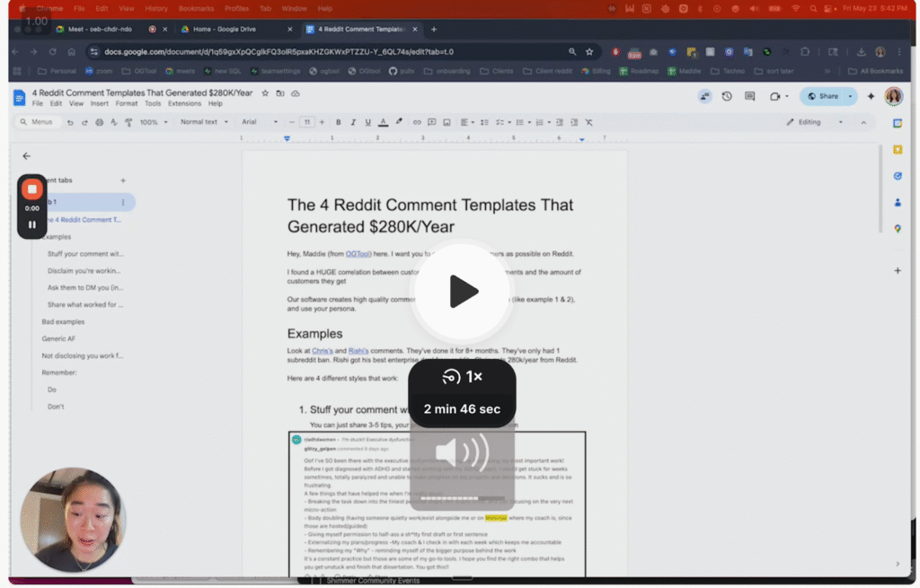
Task: Check the cloud document status icon
Action: pos(296,93)
